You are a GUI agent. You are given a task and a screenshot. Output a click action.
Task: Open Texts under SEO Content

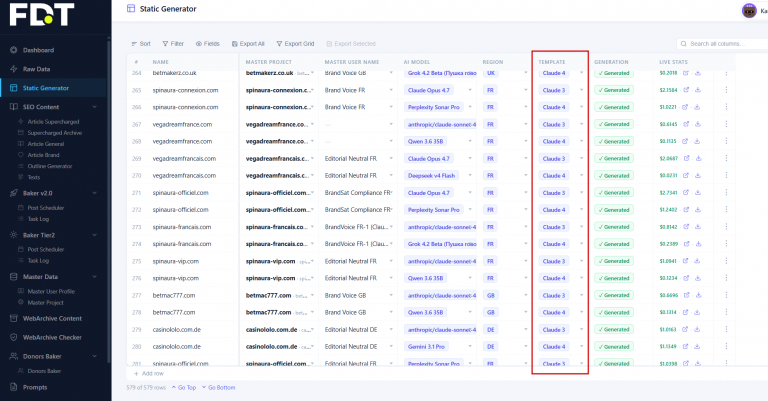tap(34, 177)
